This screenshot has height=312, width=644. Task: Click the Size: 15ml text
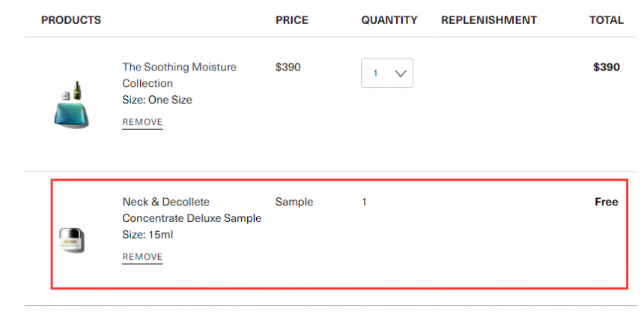(148, 235)
